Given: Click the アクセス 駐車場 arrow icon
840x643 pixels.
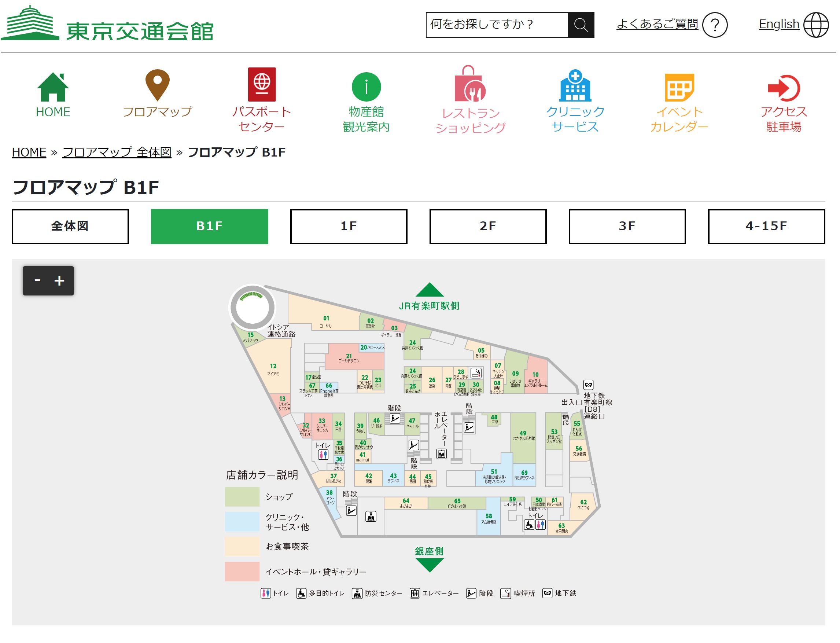Looking at the screenshot, I should [784, 88].
